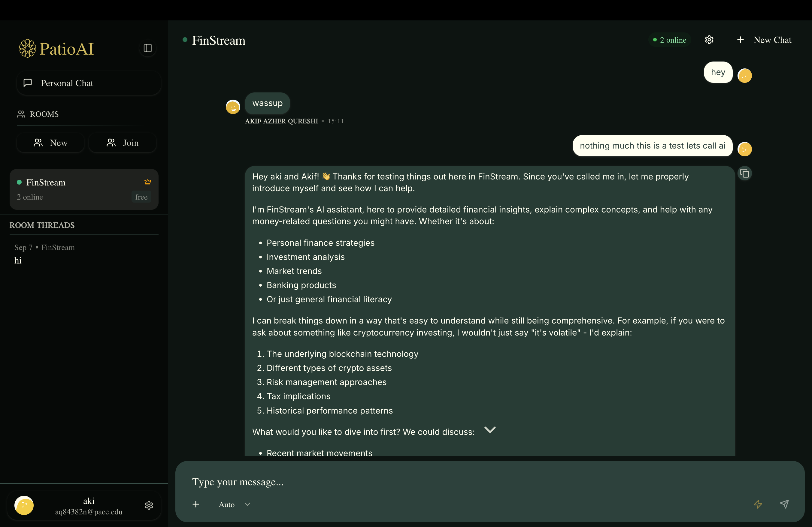
Task: Click the Type your message input field
Action: tap(409, 482)
